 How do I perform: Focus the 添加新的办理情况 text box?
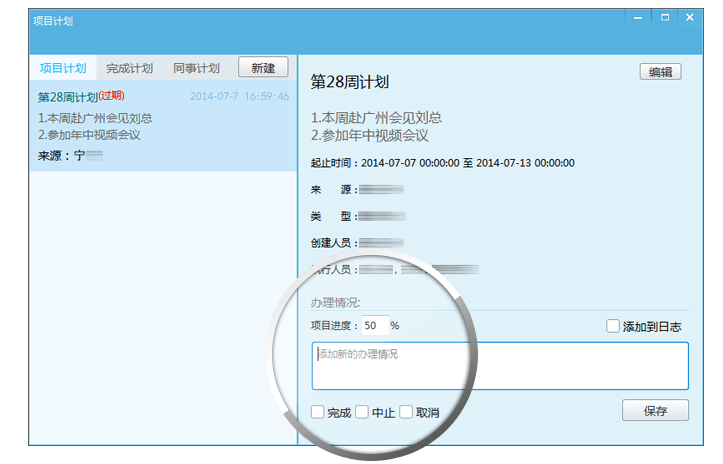click(500, 366)
